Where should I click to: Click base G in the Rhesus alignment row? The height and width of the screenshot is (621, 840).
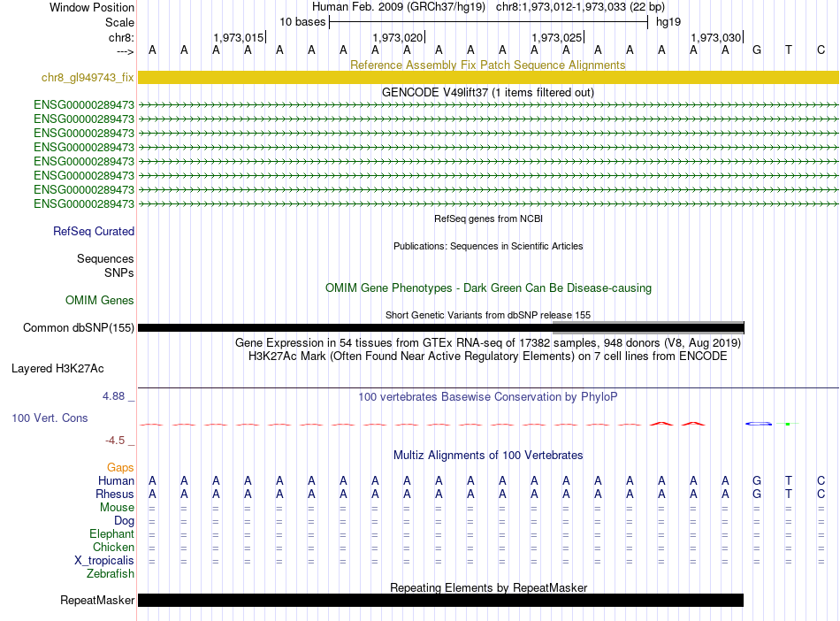pyautogui.click(x=757, y=494)
